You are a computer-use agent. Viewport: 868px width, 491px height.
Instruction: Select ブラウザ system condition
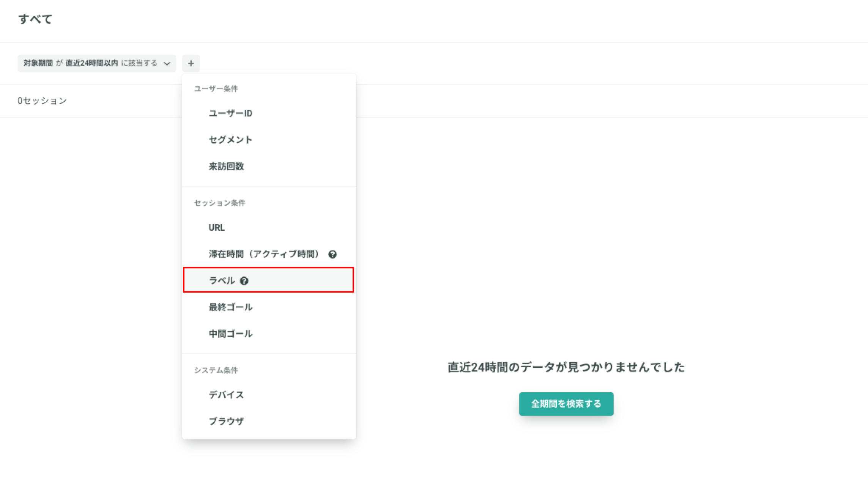(x=269, y=421)
